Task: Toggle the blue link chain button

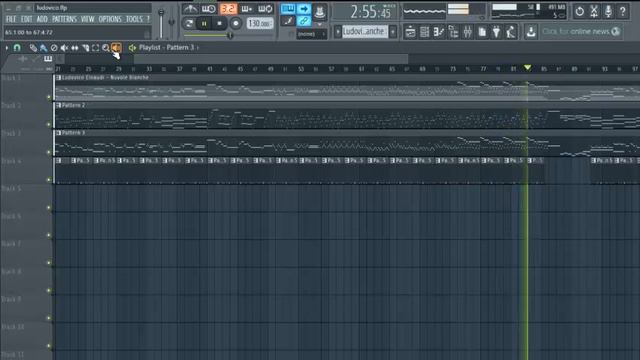Action: (x=304, y=21)
